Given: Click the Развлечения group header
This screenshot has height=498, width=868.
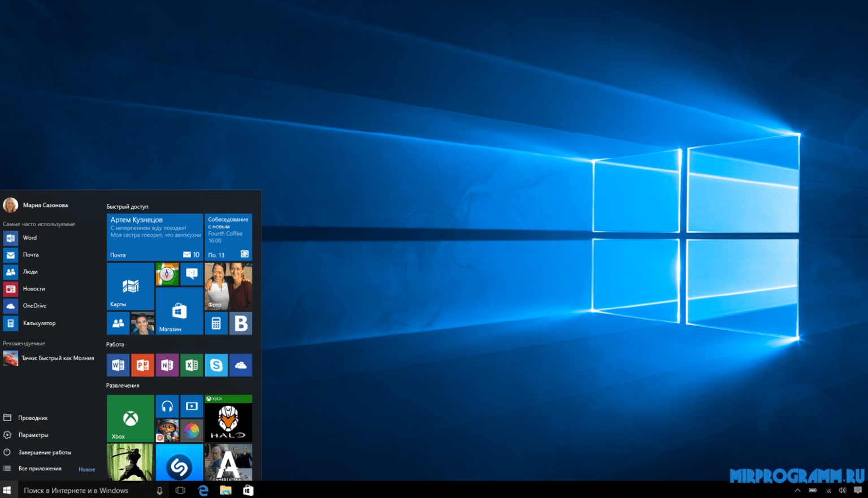Looking at the screenshot, I should [123, 386].
